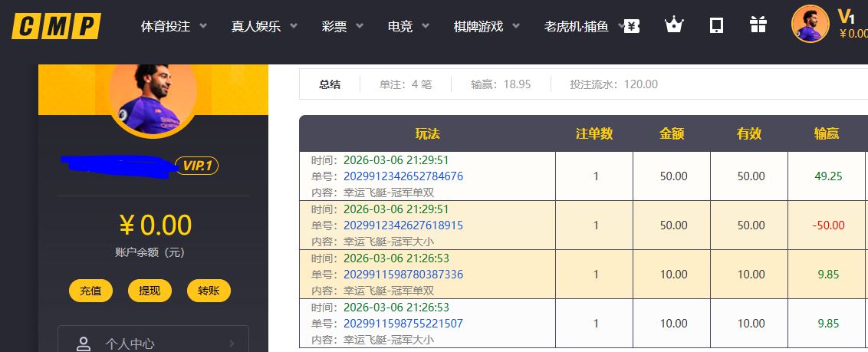Open the yen coupon icon in header
This screenshot has width=868, height=352.
pyautogui.click(x=631, y=25)
